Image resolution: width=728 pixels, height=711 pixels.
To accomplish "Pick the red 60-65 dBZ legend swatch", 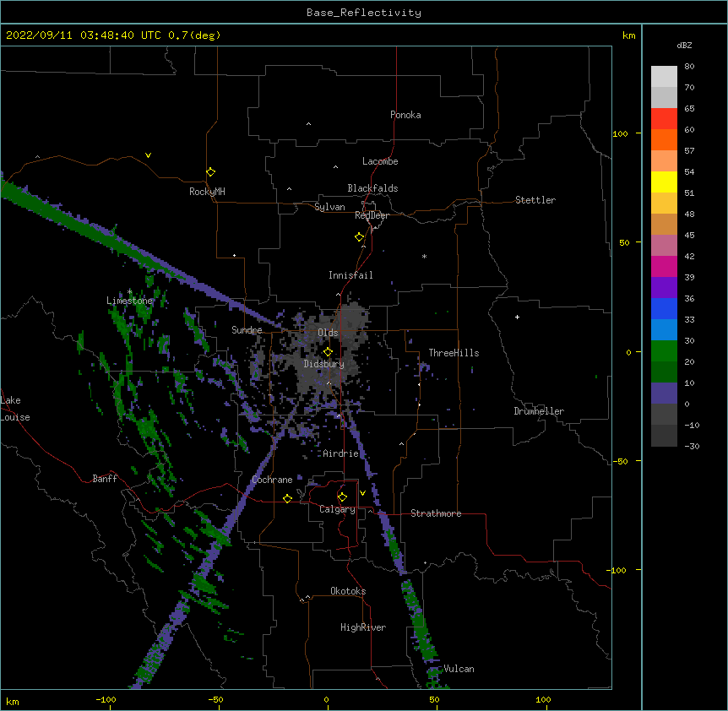I will pos(664,118).
